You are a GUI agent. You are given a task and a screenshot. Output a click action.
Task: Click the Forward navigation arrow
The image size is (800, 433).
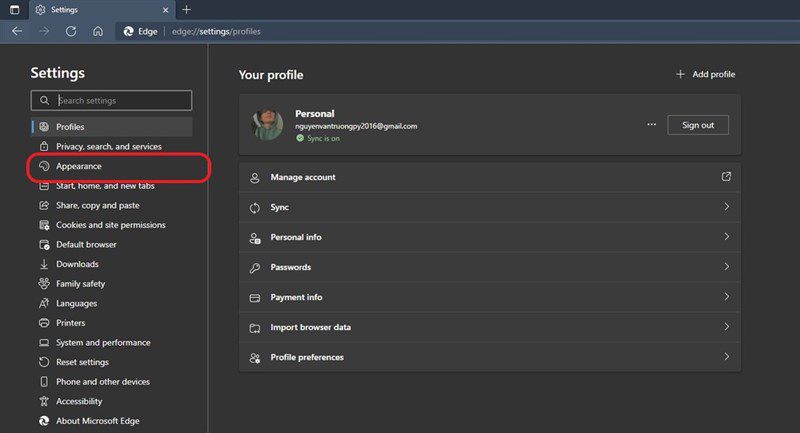44,31
